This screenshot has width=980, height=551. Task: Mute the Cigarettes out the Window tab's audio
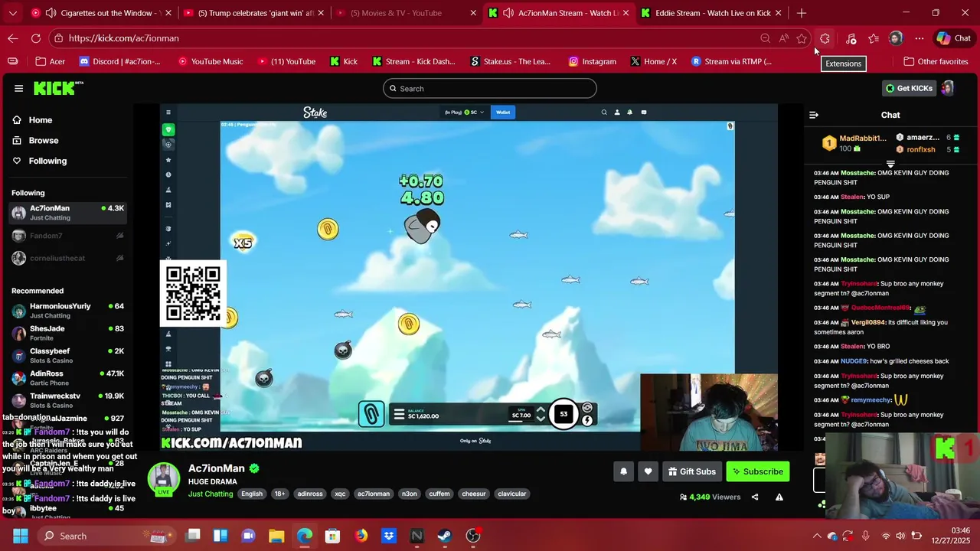(x=51, y=13)
